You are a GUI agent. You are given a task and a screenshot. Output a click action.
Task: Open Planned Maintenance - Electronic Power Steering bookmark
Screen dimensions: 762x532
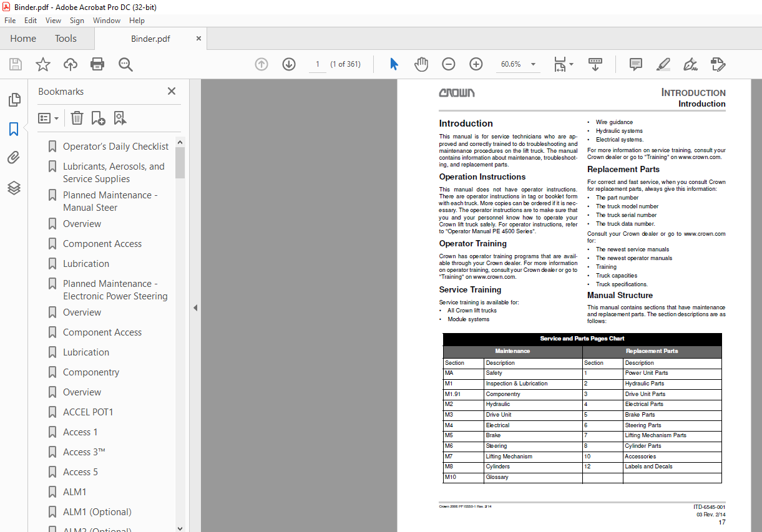click(x=115, y=290)
